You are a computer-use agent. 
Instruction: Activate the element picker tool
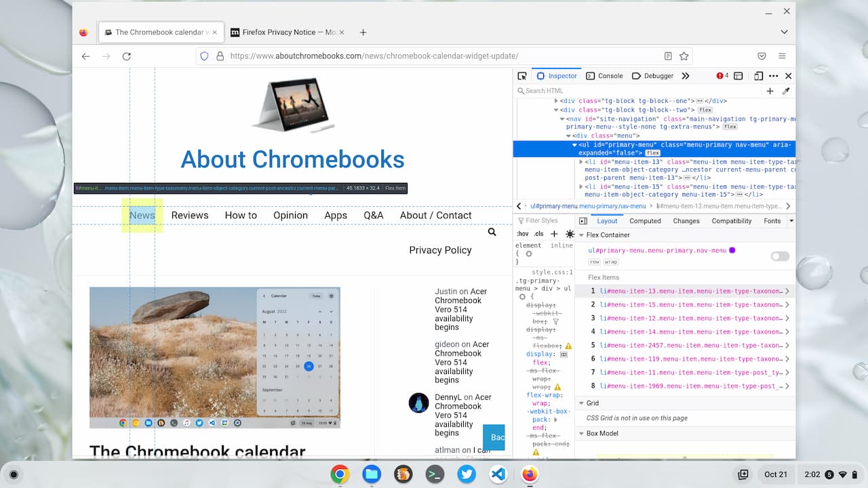[522, 76]
